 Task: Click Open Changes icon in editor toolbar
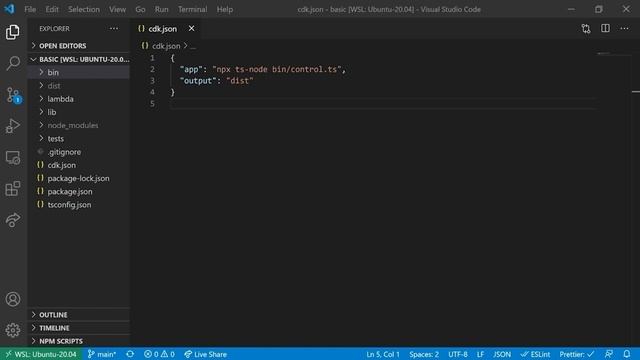coord(586,29)
